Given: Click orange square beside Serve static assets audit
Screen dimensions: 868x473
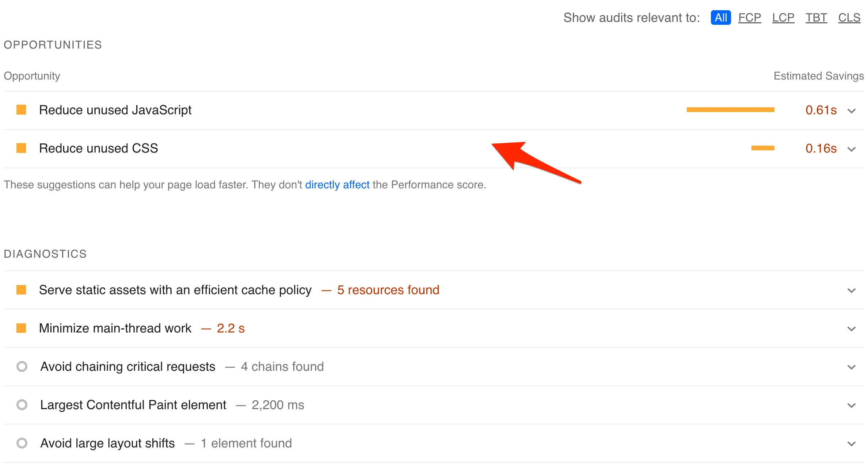Looking at the screenshot, I should [21, 290].
